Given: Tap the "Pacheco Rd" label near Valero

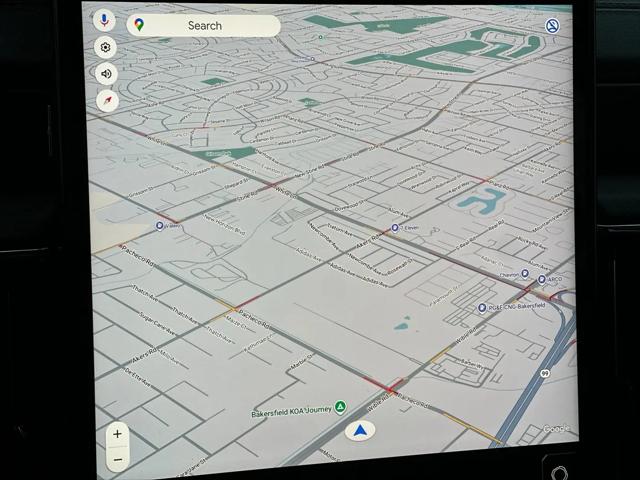Looking at the screenshot, I should 138,256.
